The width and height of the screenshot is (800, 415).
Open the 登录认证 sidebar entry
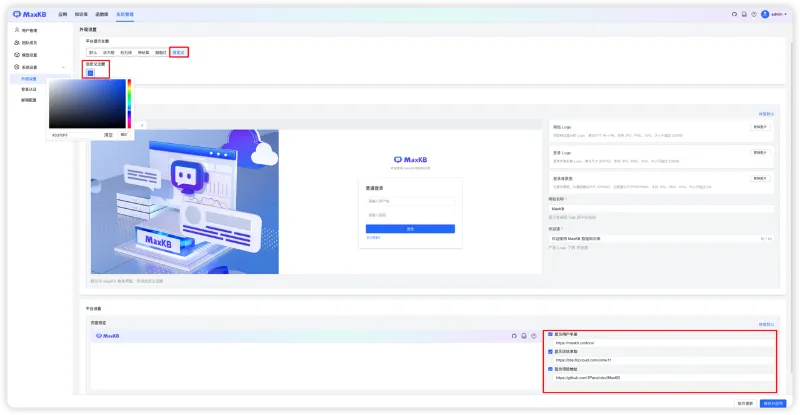[29, 89]
